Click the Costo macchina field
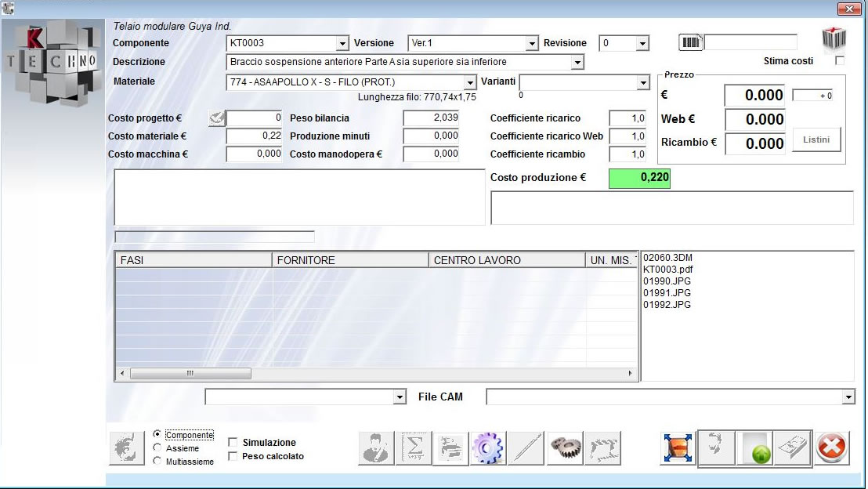Image resolution: width=868 pixels, height=489 pixels. (254, 154)
